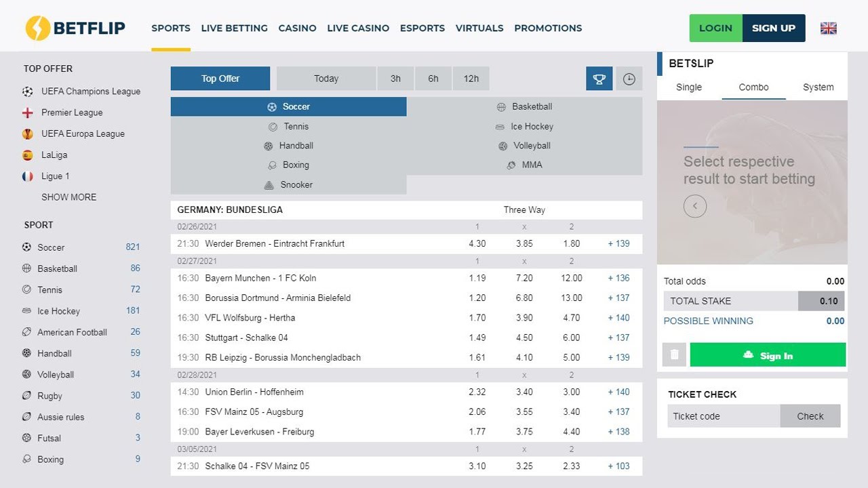The width and height of the screenshot is (868, 488).
Task: Select the clock time view icon
Action: (x=629, y=79)
